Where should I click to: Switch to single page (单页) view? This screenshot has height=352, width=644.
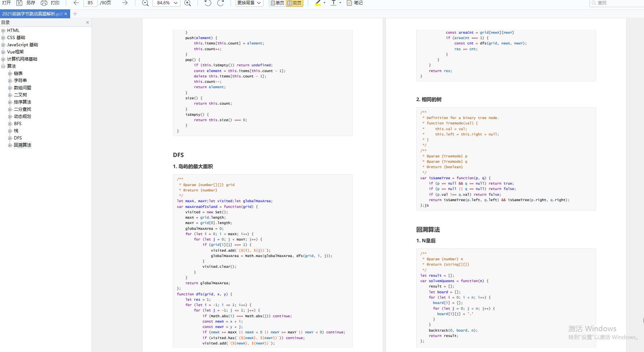point(277,3)
